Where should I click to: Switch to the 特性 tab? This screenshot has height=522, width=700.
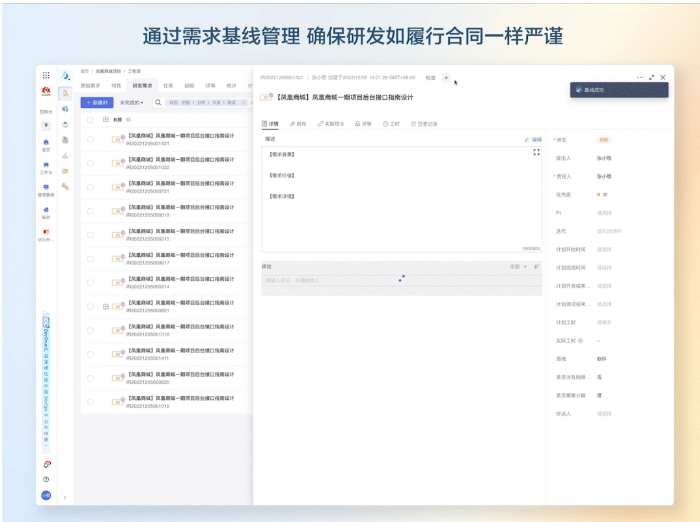pyautogui.click(x=116, y=86)
